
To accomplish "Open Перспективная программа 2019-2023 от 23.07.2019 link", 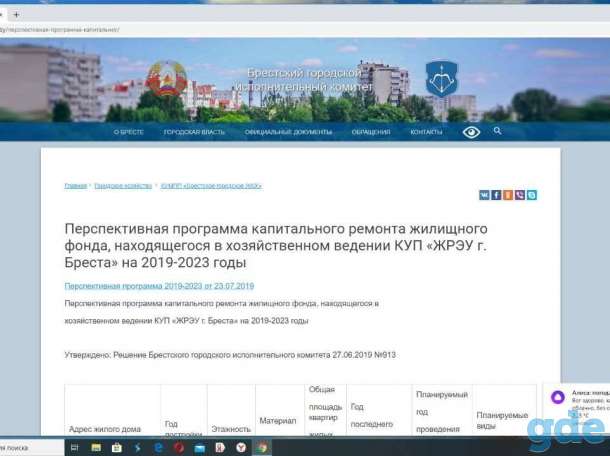I will click(x=159, y=286).
